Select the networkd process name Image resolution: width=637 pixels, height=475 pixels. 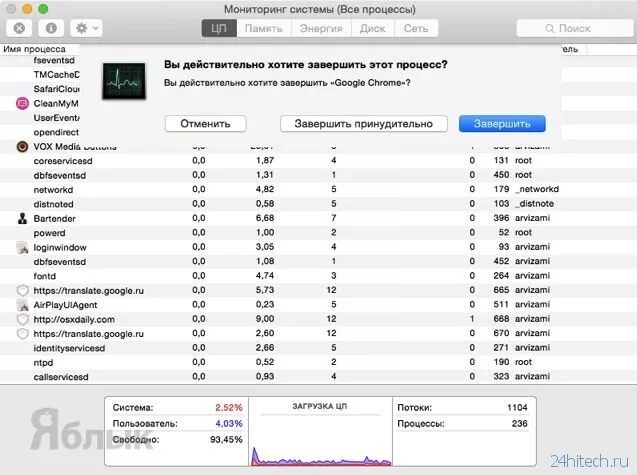(x=53, y=190)
